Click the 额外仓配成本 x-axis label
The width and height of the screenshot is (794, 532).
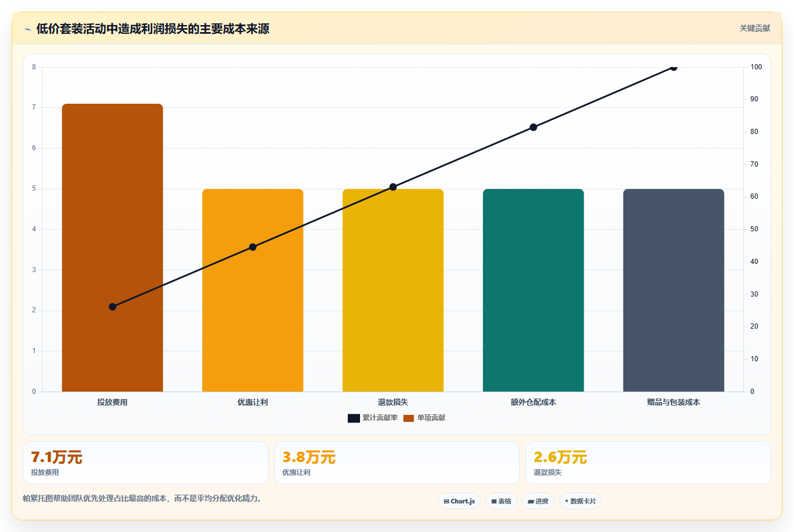pyautogui.click(x=534, y=402)
